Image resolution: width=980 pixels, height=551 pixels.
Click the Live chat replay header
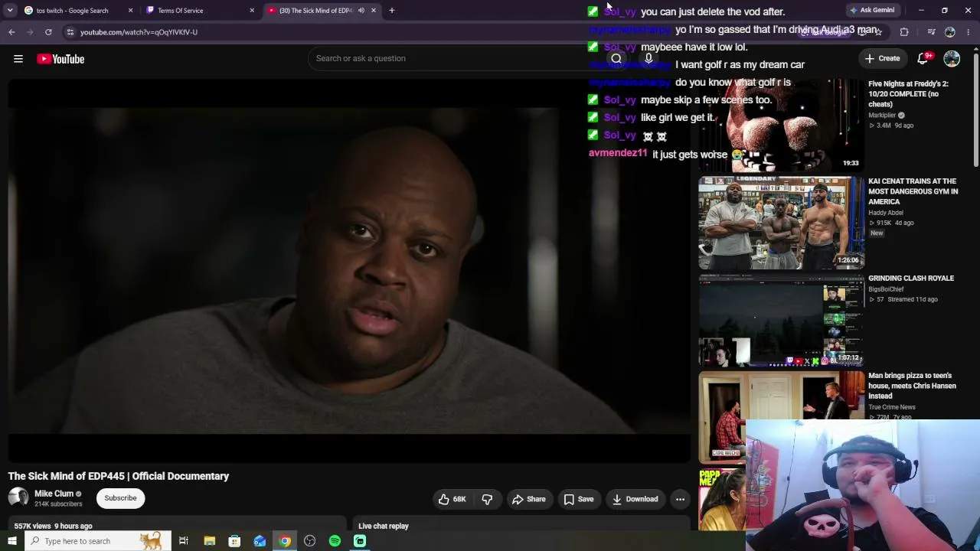(x=384, y=526)
